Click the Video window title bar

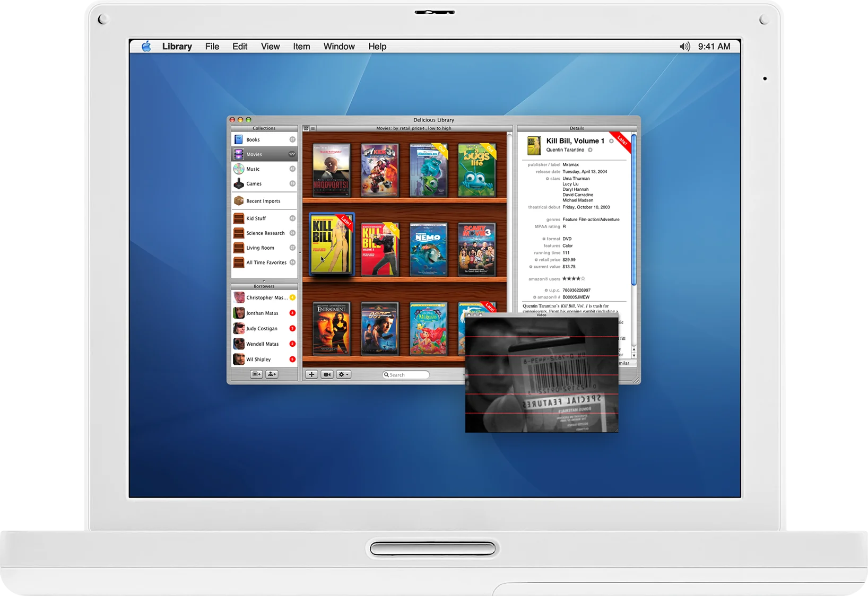542,314
